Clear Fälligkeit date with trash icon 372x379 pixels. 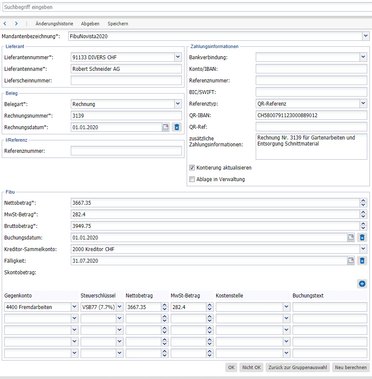pyautogui.click(x=362, y=261)
